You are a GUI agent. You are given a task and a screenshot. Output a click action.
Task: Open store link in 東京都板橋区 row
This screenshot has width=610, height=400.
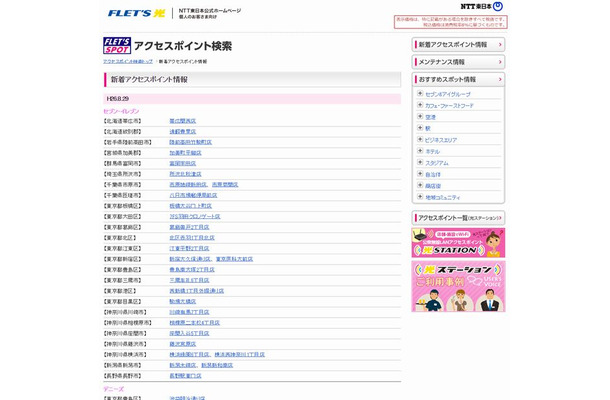(x=191, y=206)
